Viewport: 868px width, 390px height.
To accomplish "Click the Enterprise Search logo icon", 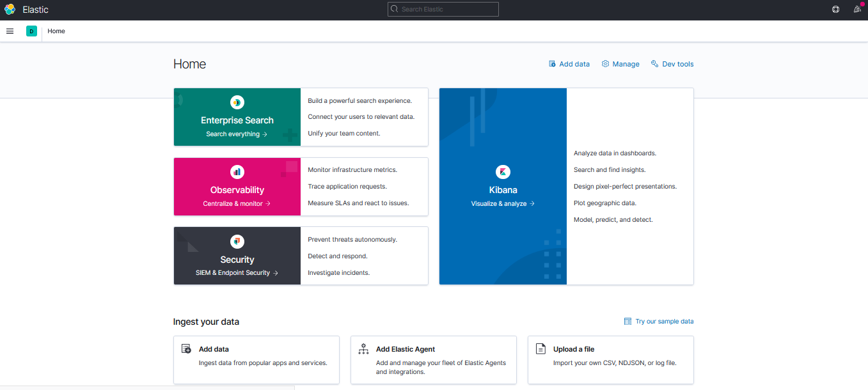I will [x=237, y=102].
